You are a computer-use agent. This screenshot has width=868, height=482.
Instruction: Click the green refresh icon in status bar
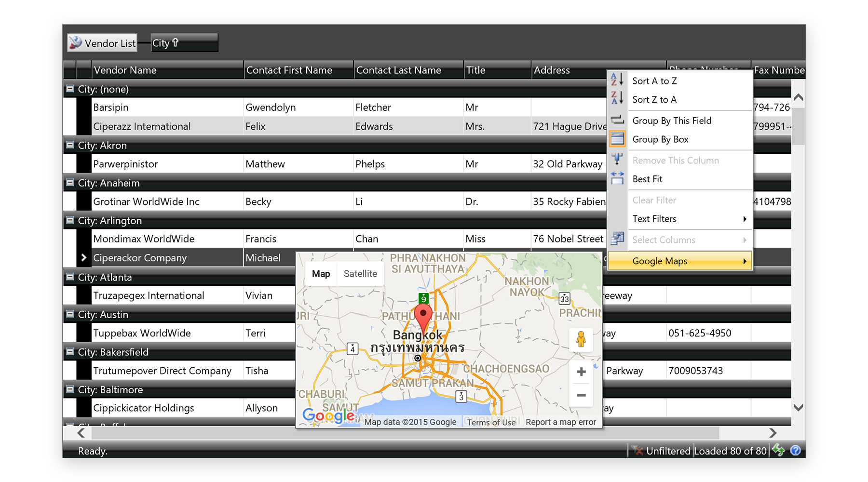(778, 450)
